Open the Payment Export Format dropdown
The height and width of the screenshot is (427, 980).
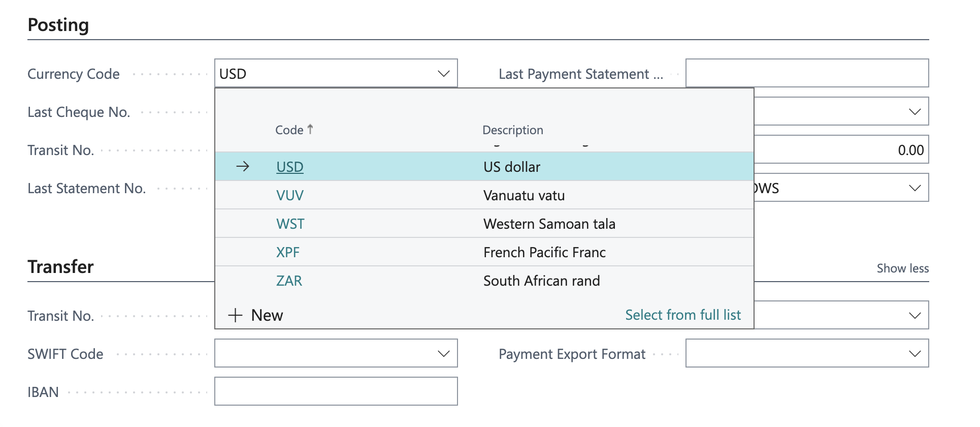tap(914, 353)
